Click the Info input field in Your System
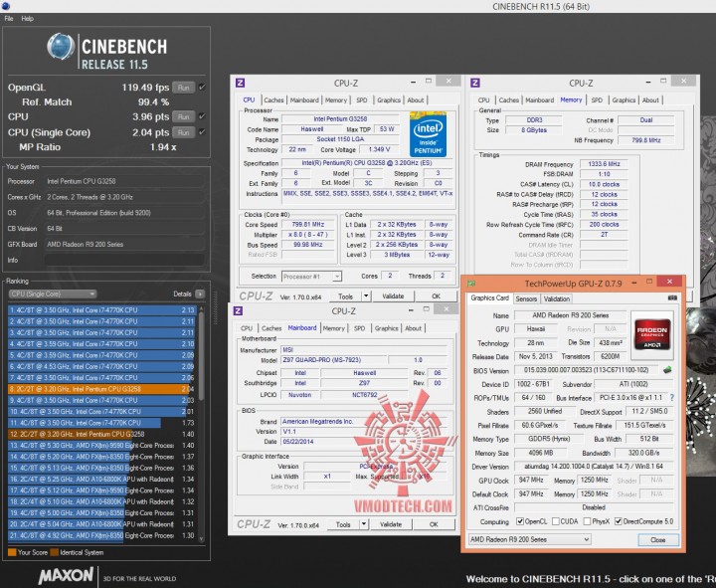This screenshot has height=588, width=716. click(x=124, y=260)
